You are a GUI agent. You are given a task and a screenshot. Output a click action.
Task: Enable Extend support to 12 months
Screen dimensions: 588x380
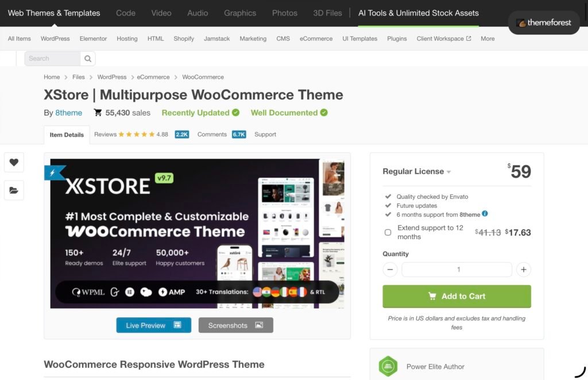tap(388, 232)
